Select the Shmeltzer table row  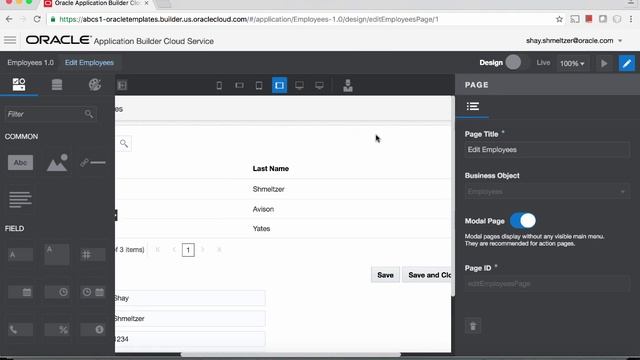[283, 189]
